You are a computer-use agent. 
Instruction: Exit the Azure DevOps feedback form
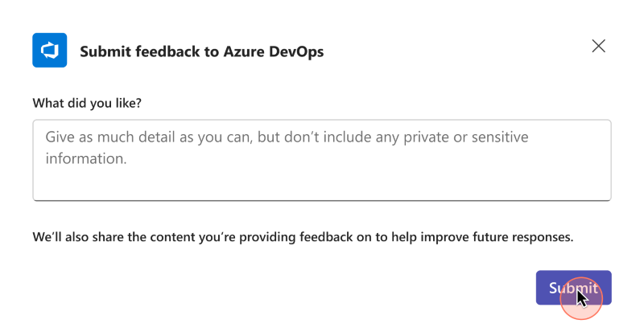coord(598,46)
